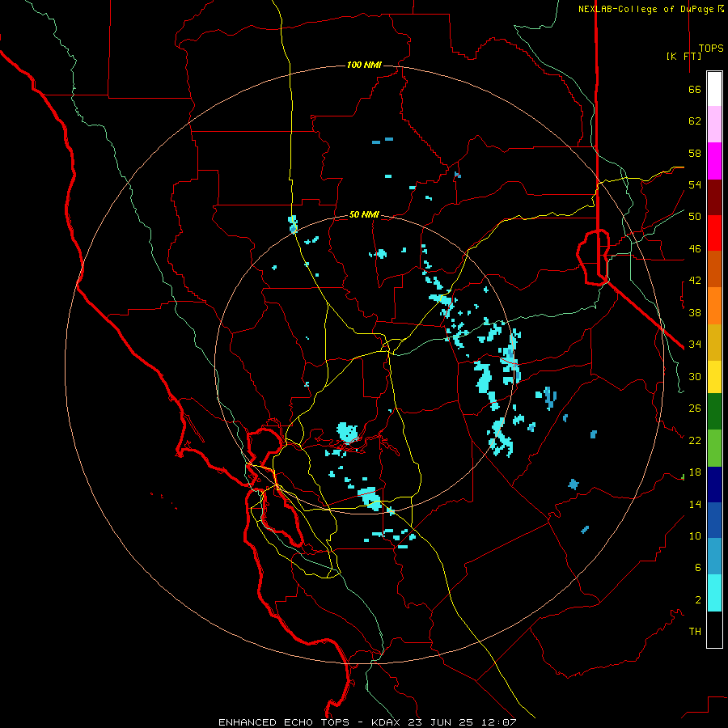Click the "22" legend value
728x728 pixels.
[x=695, y=441]
